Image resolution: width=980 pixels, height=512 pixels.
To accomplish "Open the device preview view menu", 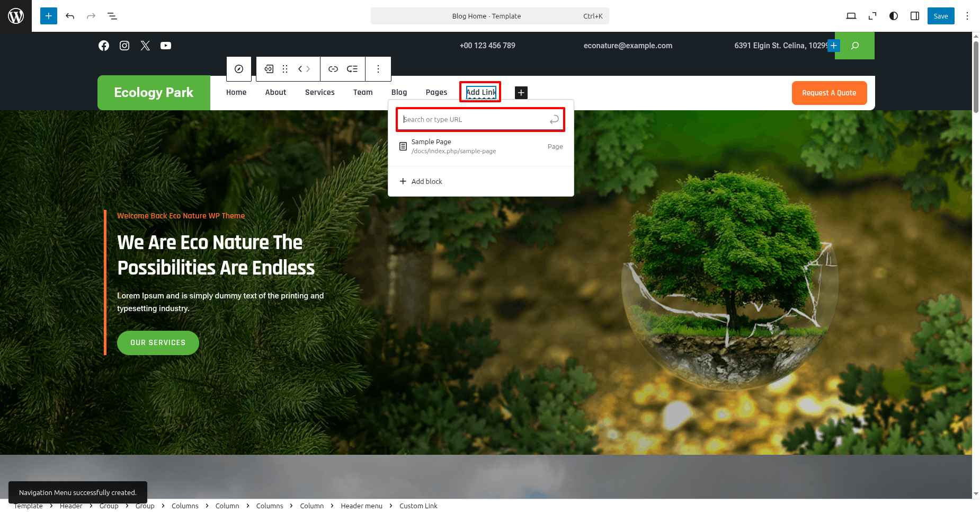I will tap(851, 16).
